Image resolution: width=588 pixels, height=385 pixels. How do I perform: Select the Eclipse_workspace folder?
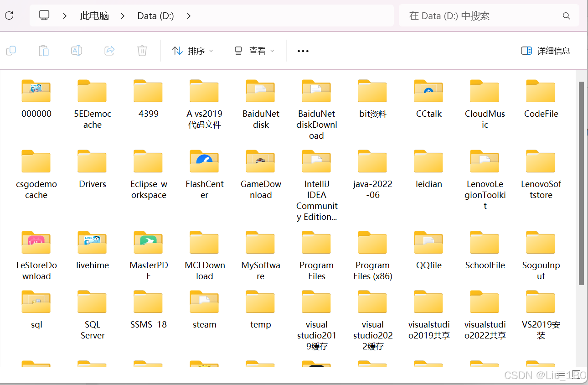(x=149, y=174)
